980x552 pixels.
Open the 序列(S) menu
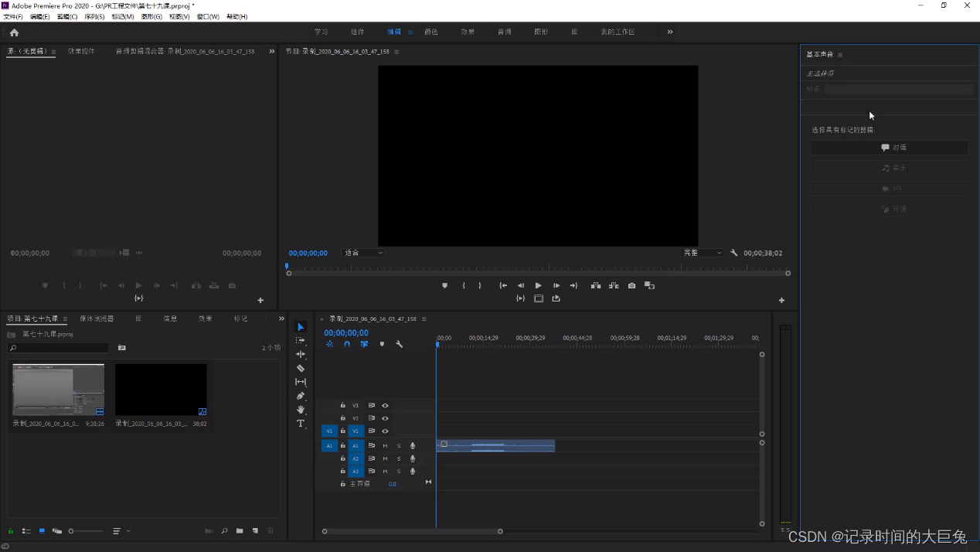click(94, 16)
